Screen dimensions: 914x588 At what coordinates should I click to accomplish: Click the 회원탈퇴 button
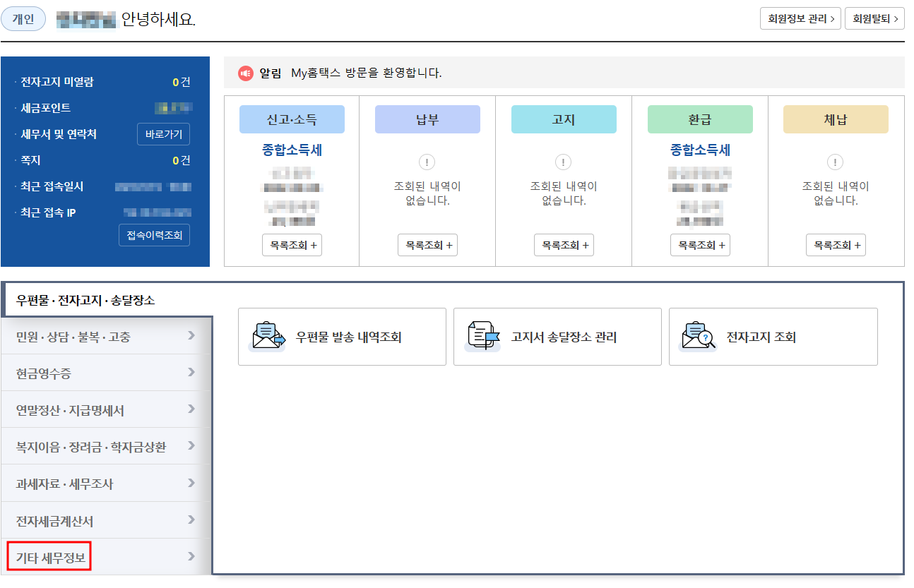(877, 18)
